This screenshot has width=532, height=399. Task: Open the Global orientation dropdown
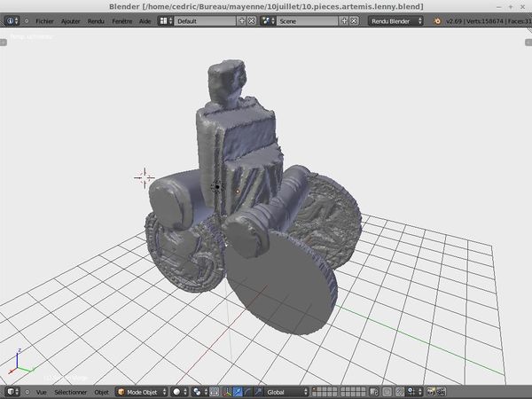point(291,391)
